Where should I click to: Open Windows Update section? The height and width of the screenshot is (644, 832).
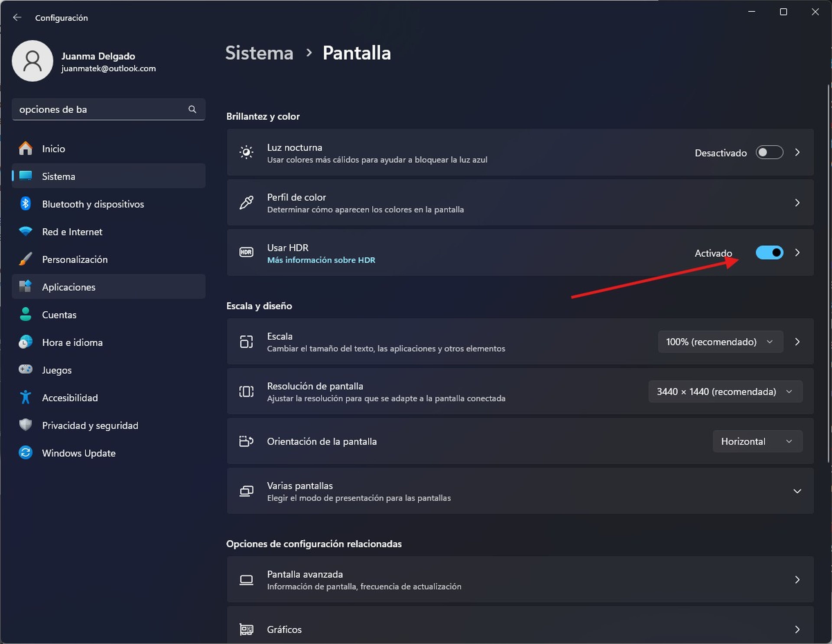[x=109, y=453]
